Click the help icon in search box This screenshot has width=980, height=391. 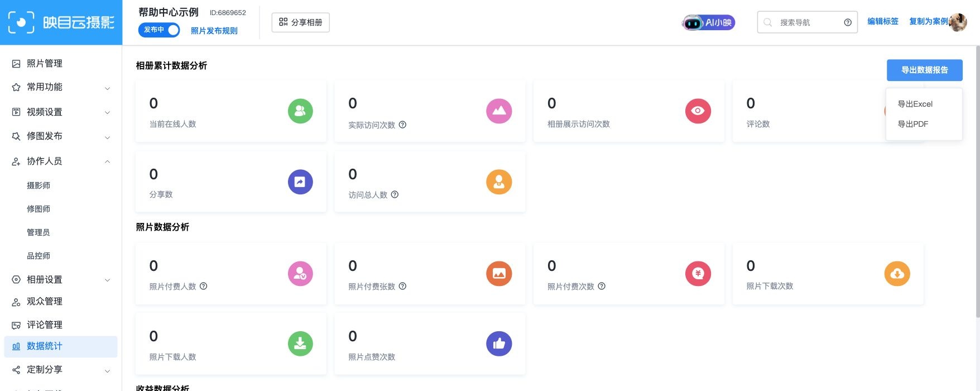tap(848, 22)
